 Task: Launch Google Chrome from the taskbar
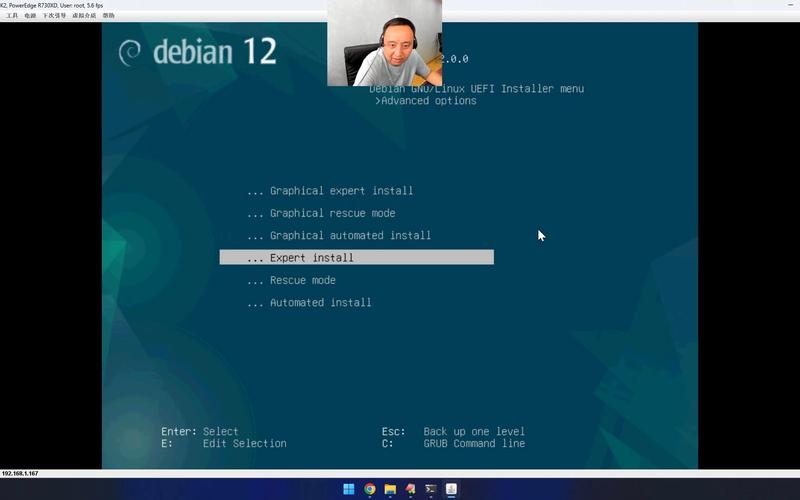pyautogui.click(x=370, y=489)
